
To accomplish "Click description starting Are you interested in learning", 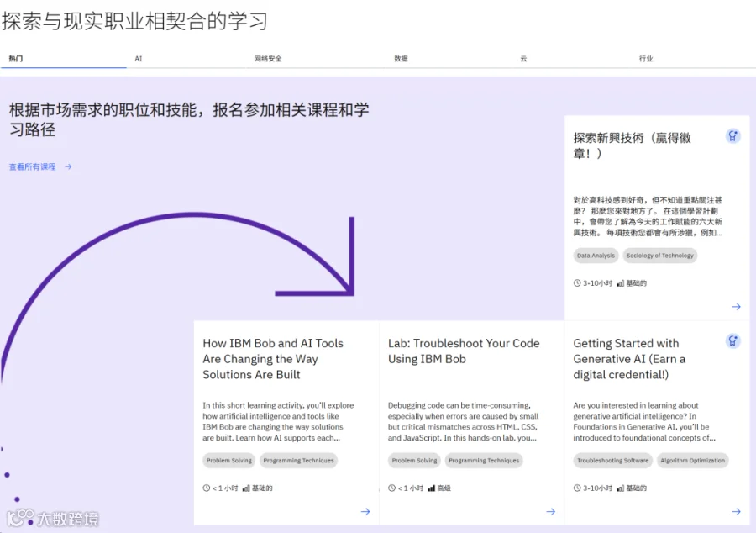I will 644,421.
